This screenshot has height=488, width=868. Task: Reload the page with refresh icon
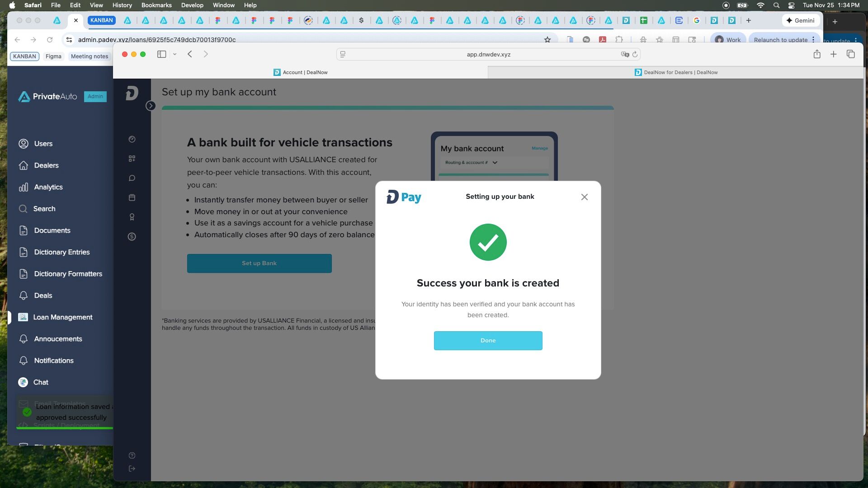(635, 54)
